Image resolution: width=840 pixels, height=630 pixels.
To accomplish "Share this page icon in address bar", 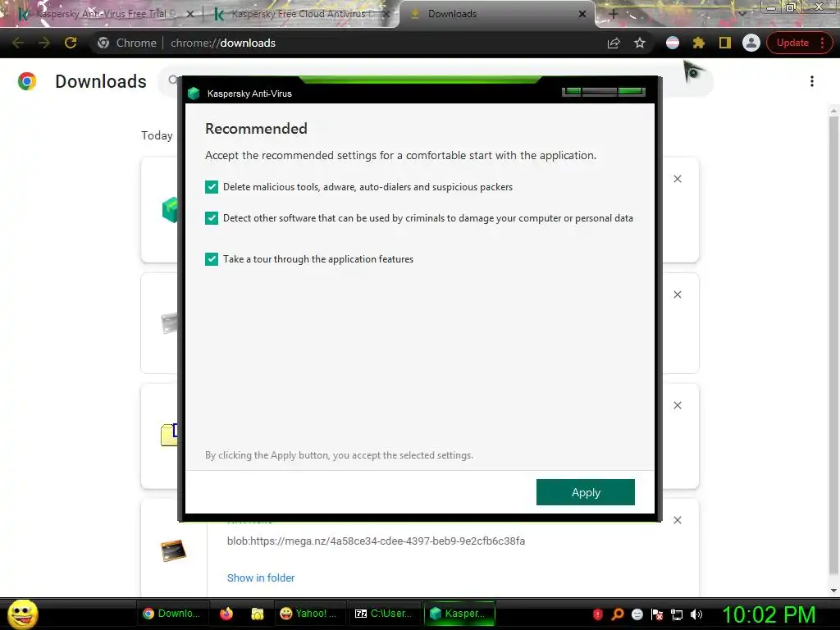I will point(614,43).
